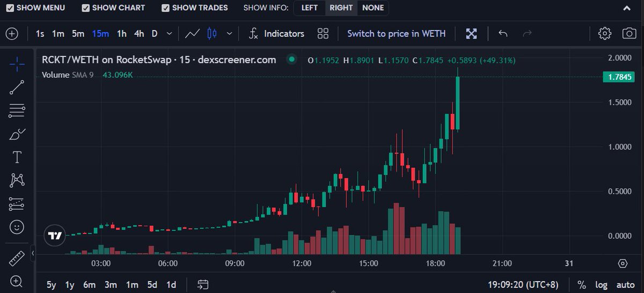Activate the zoom in tool
Screen dimensions: 644x293
pos(17,281)
